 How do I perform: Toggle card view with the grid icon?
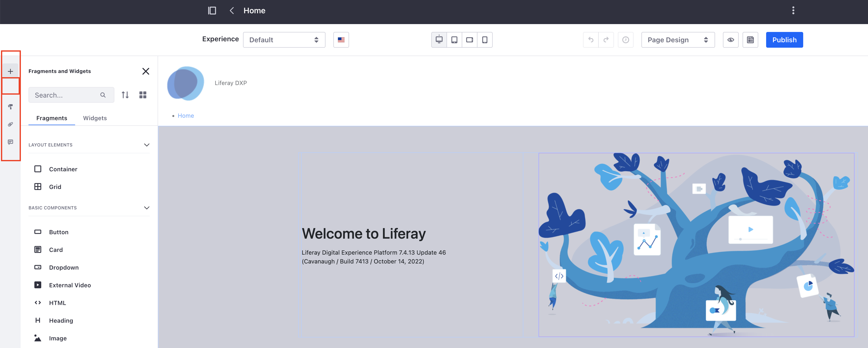pos(143,95)
